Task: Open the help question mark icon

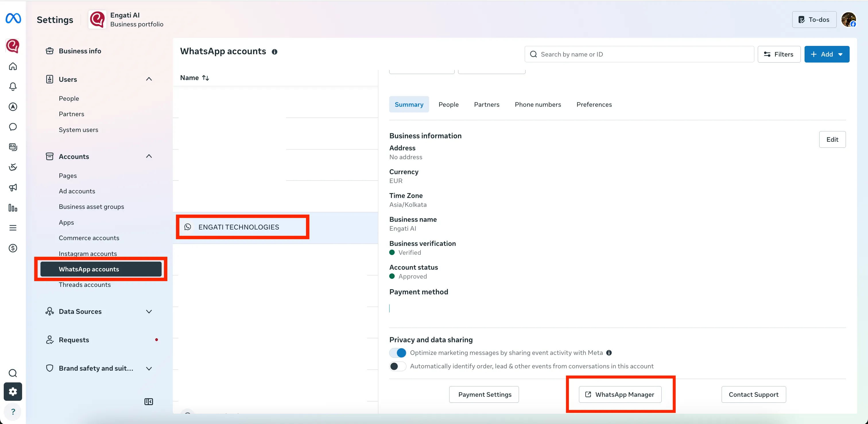Action: point(13,412)
